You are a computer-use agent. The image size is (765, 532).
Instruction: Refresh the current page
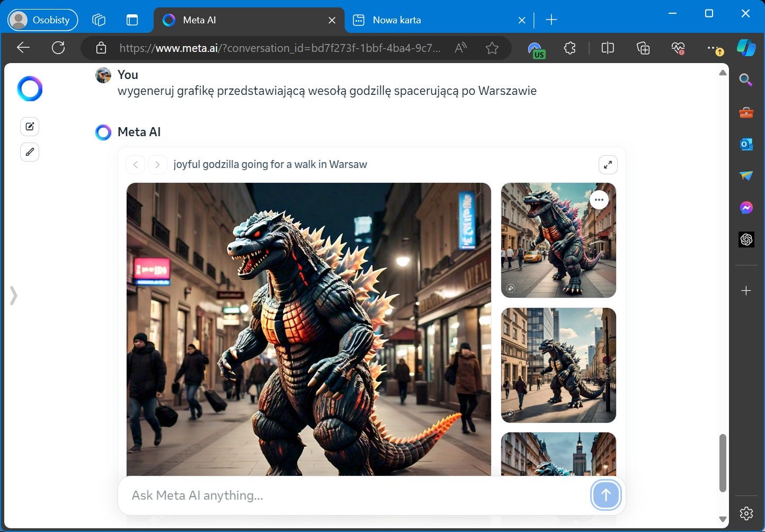[x=58, y=48]
